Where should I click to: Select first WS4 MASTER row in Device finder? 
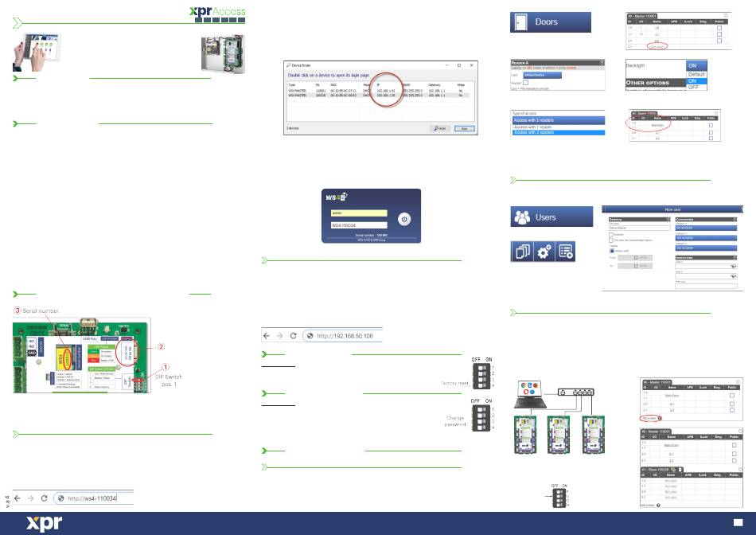(380, 91)
